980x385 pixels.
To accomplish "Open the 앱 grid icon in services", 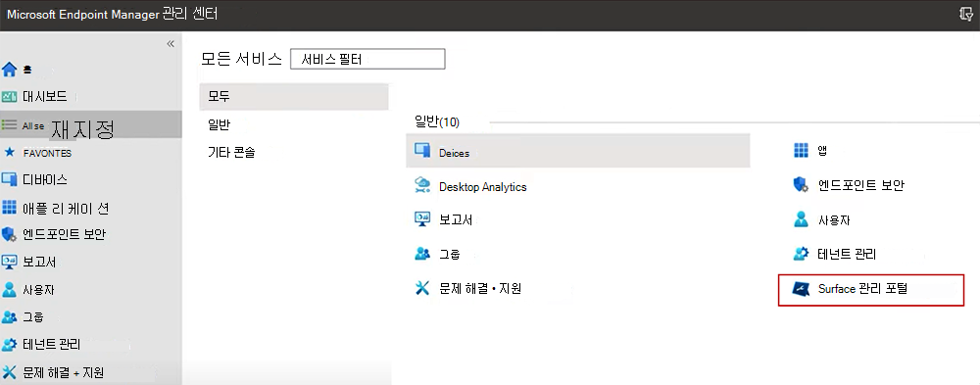I will click(x=801, y=151).
